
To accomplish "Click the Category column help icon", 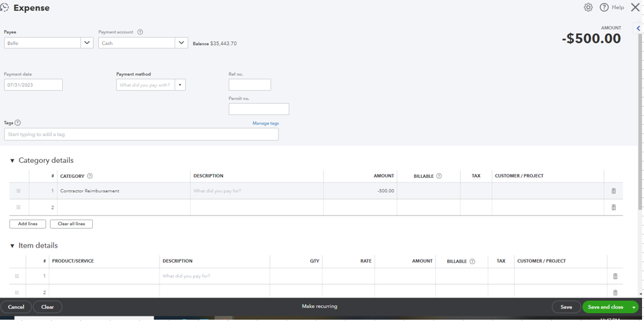I will [x=90, y=176].
